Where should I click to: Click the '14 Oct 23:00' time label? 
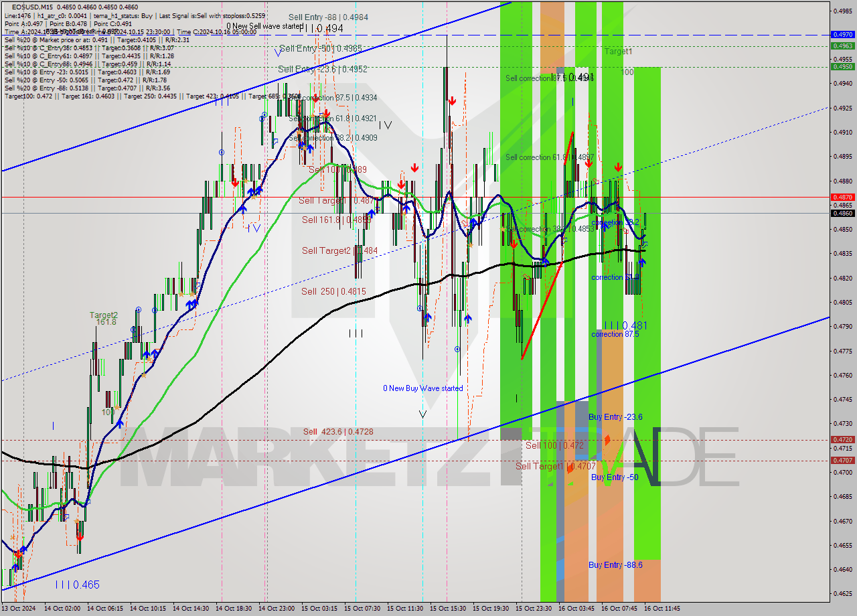[275, 609]
